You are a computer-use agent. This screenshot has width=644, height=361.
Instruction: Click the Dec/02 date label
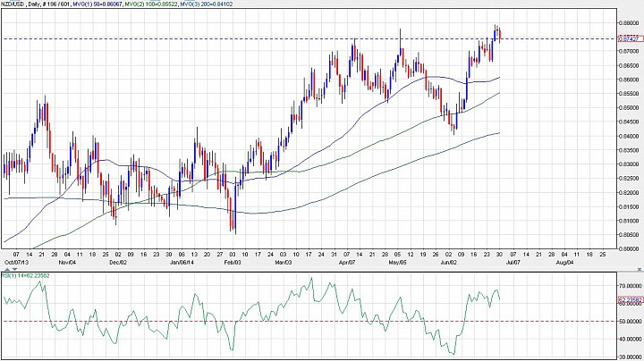pyautogui.click(x=118, y=262)
